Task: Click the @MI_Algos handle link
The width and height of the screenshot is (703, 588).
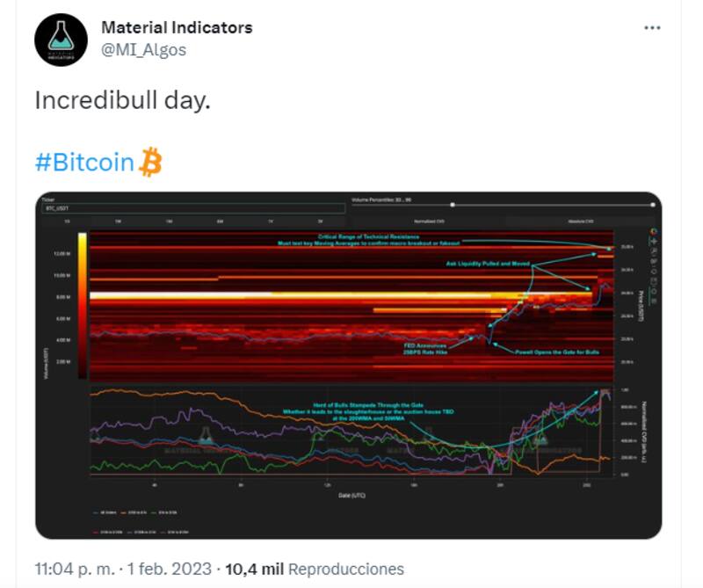Action: (x=144, y=50)
